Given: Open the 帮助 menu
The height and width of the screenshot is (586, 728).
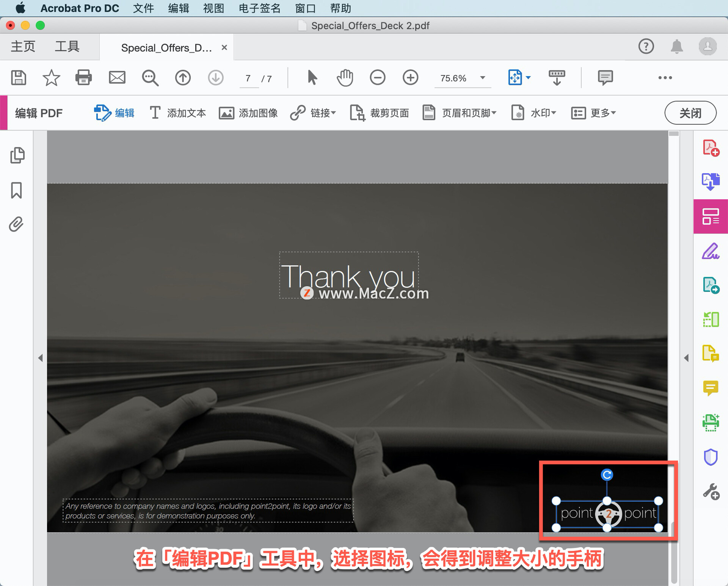Looking at the screenshot, I should click(340, 8).
